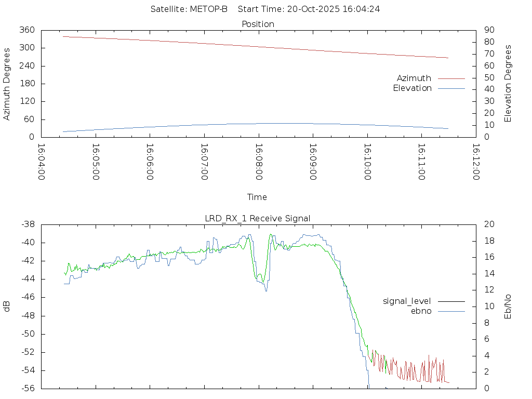This screenshot has height=399, width=532.
Task: Click the blue Elevation legend line sample
Action: [451, 88]
